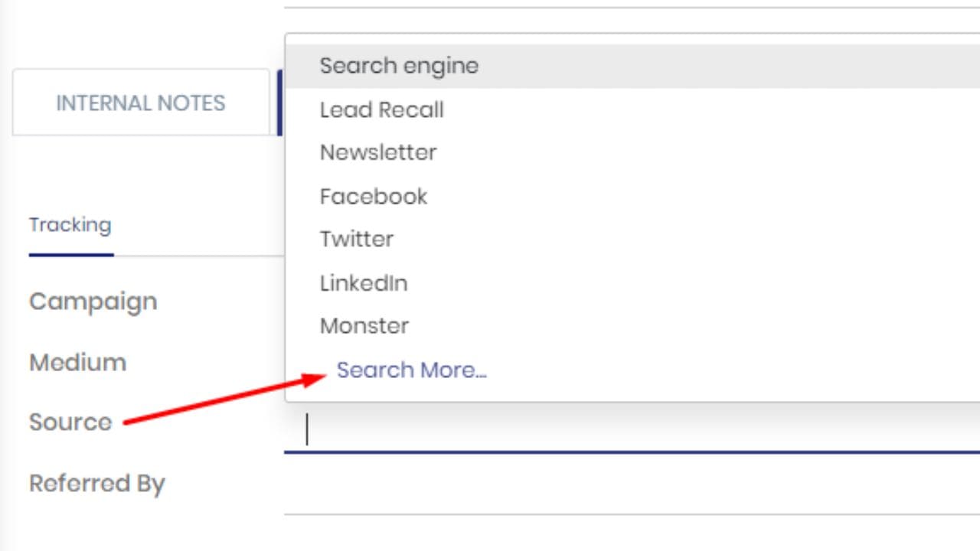The height and width of the screenshot is (551, 980).
Task: Choose Search engine from the dropdown list
Action: click(399, 66)
